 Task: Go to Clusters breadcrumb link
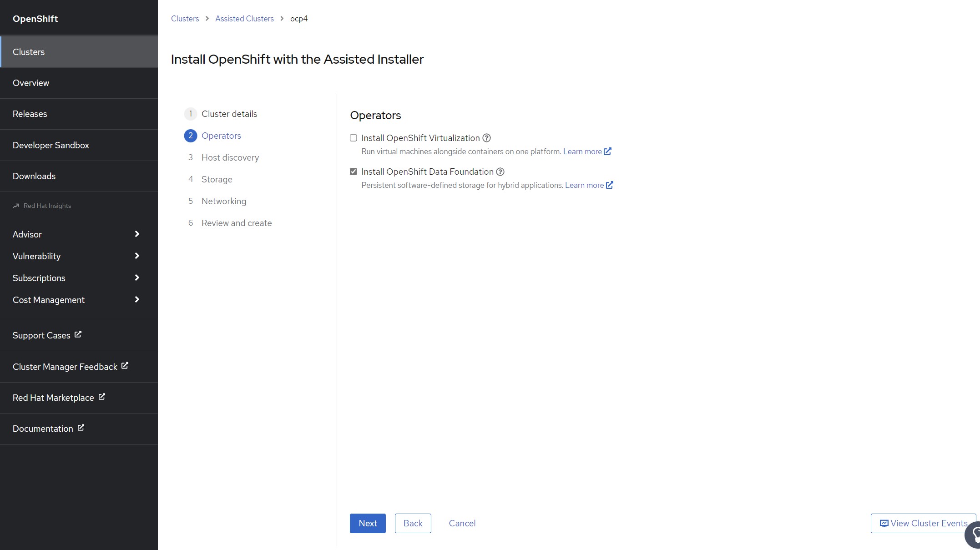pos(185,19)
